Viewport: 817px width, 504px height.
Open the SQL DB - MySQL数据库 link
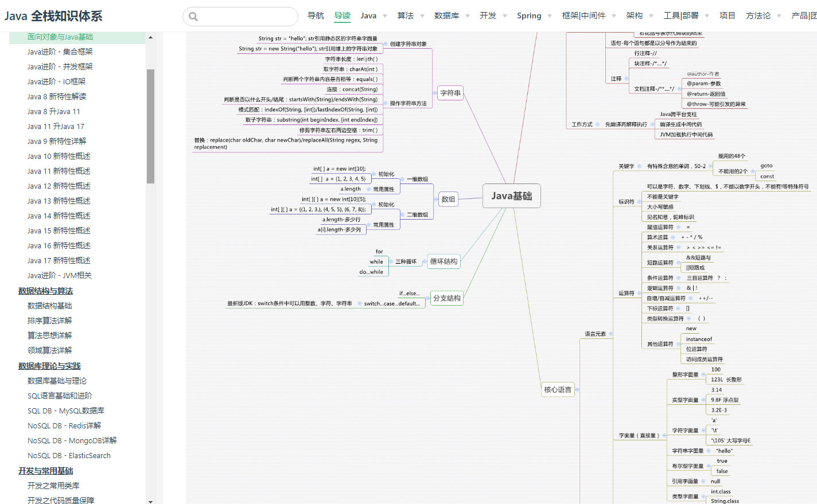[x=66, y=411]
